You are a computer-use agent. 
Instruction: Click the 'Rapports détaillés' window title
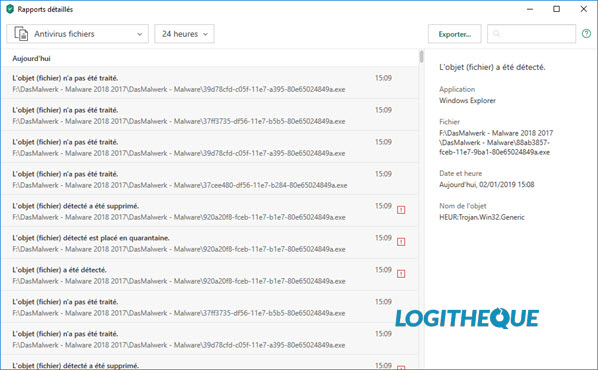45,10
